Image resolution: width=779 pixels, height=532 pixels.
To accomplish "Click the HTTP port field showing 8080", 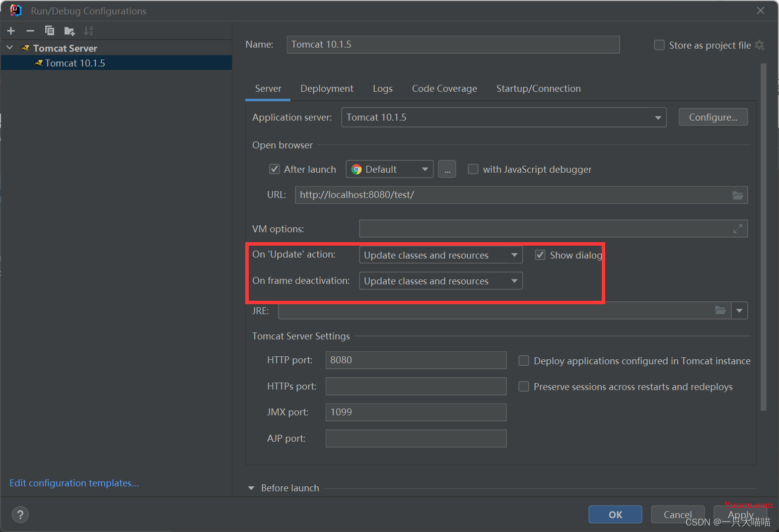I will 416,360.
